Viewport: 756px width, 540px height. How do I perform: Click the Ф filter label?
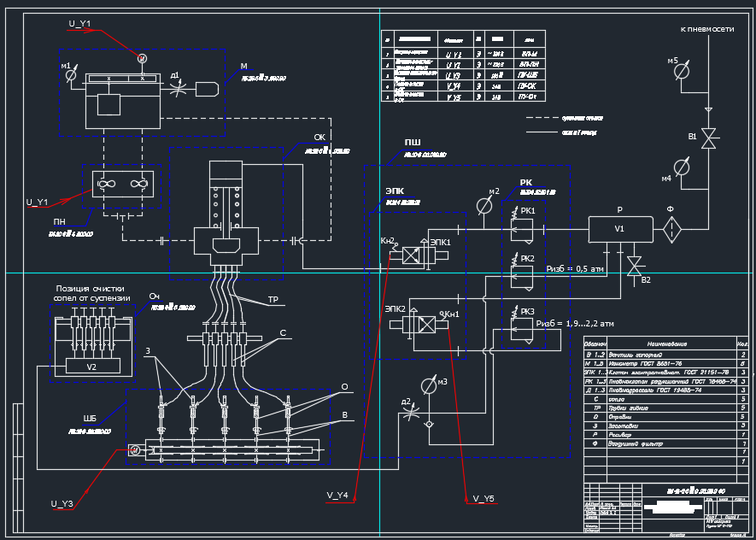tap(671, 209)
